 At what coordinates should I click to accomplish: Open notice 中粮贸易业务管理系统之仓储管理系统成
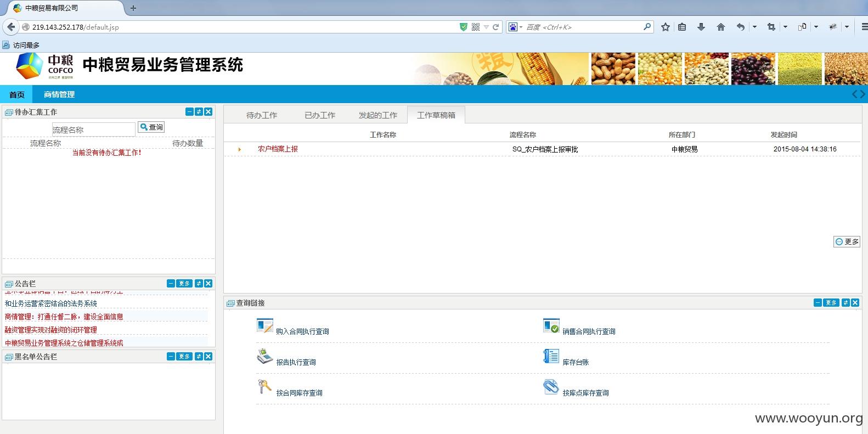tap(64, 343)
